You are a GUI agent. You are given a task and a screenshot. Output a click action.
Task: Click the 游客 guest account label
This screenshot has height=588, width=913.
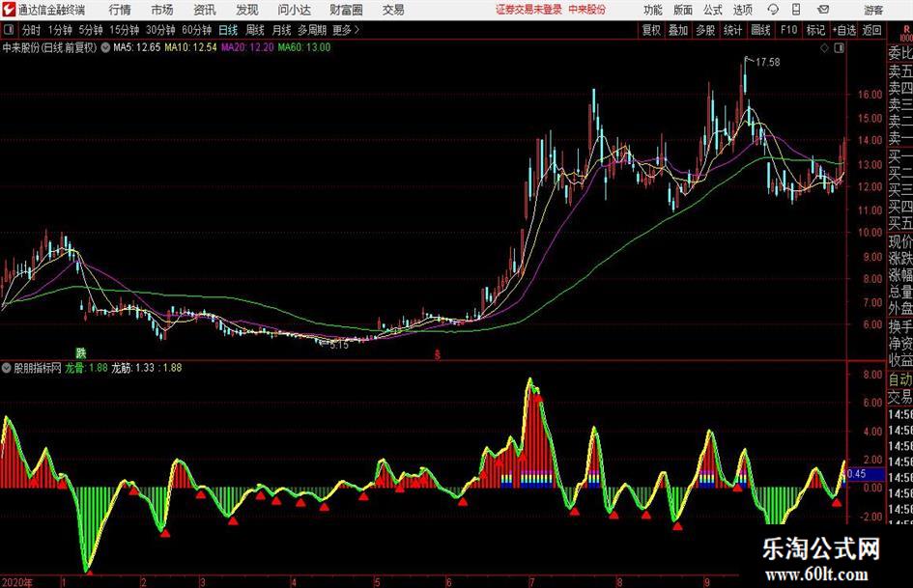tap(873, 10)
